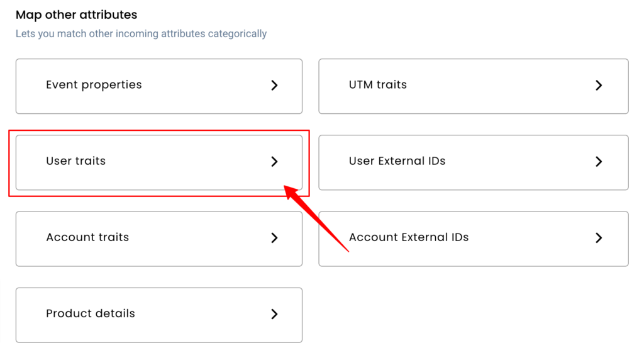Open the UTM traits card label
Image resolution: width=644 pixels, height=355 pixels.
pos(378,84)
